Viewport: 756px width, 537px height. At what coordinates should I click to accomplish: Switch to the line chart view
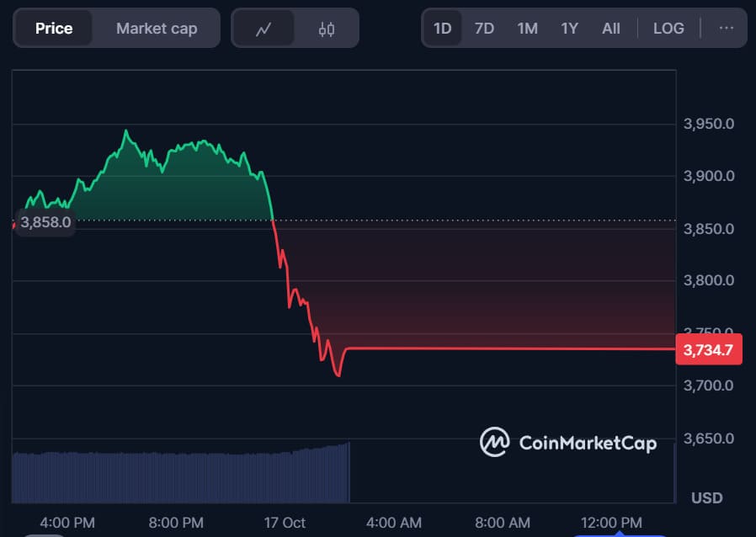[x=264, y=29]
